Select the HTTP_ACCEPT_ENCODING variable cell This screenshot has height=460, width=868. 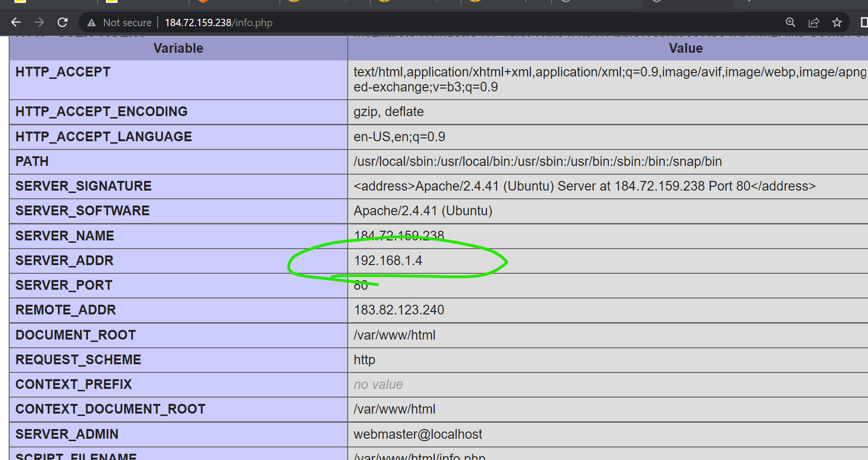(178, 112)
